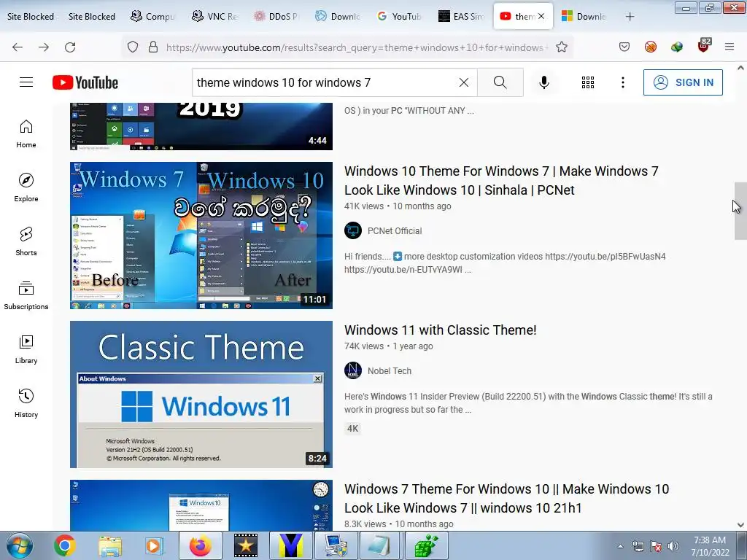This screenshot has height=560, width=747.
Task: Open uBlock extension showing 82
Action: pos(704,45)
